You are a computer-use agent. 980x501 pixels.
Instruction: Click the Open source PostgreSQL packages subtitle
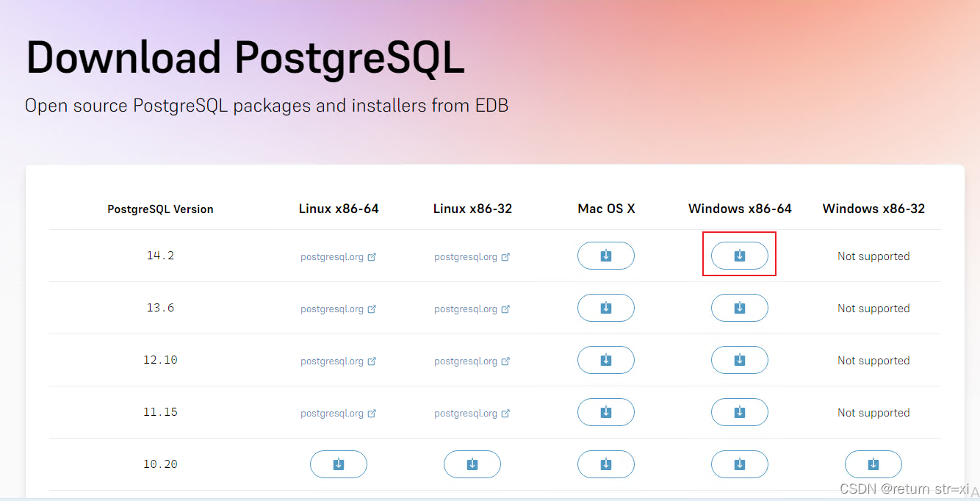click(267, 106)
